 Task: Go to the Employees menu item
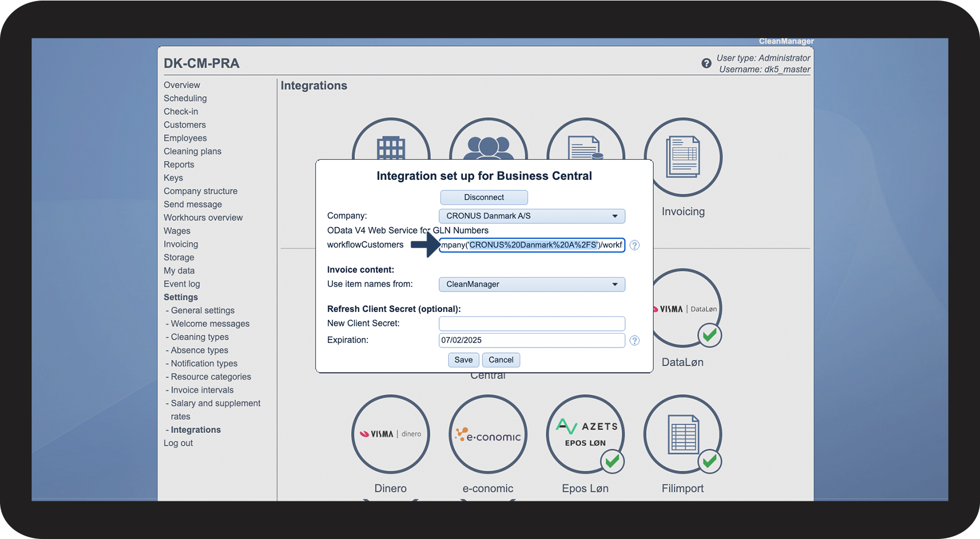(x=185, y=138)
